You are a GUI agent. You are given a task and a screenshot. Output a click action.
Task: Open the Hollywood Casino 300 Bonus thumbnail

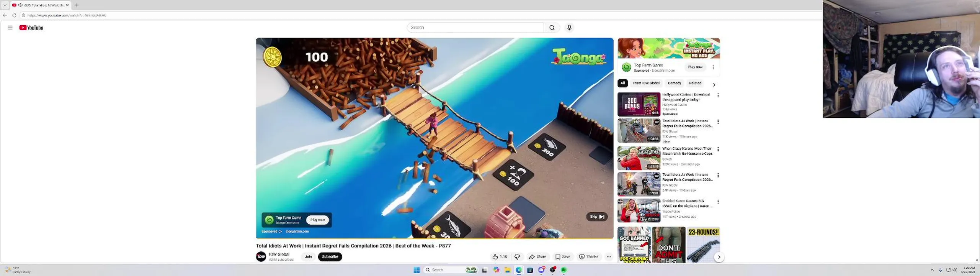click(x=639, y=104)
